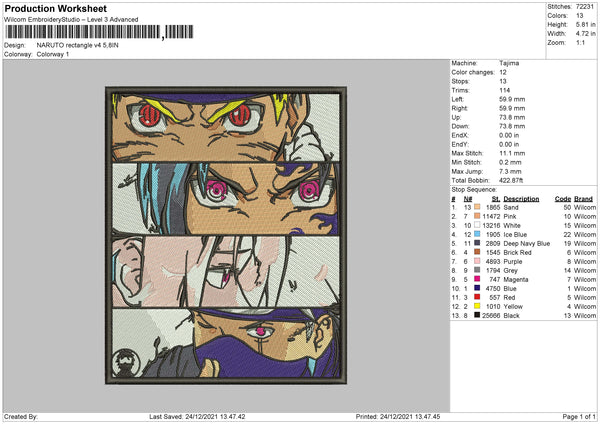The height and width of the screenshot is (424, 600).
Task: Click 'Wilcom EmbroideryStudio – Level 3 Advanced' text
Action: [x=71, y=20]
